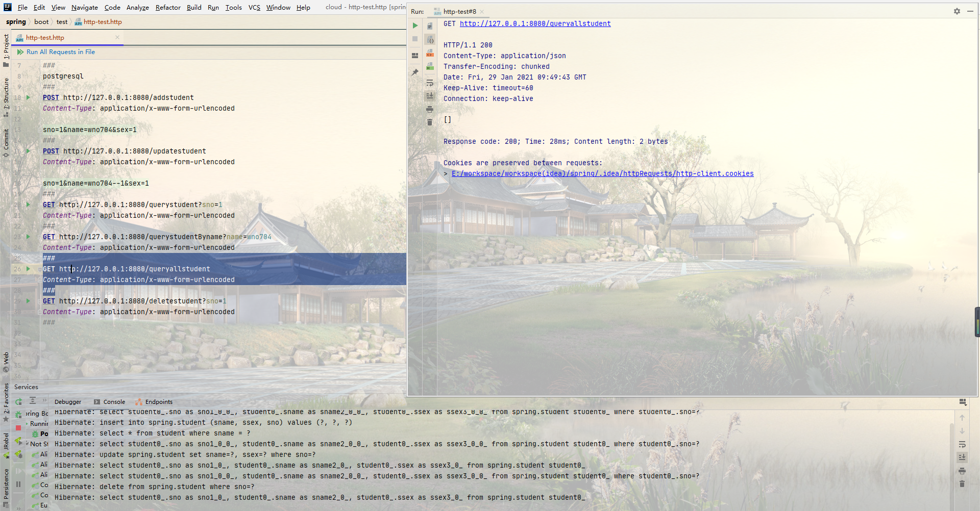This screenshot has width=980, height=511.
Task: Open the queryallstudent URL link in response
Action: (535, 24)
